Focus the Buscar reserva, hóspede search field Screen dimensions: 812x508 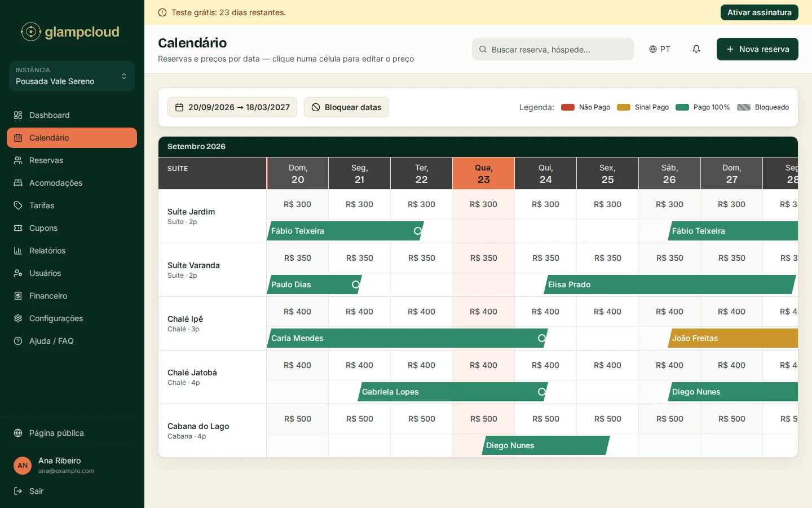[553, 49]
